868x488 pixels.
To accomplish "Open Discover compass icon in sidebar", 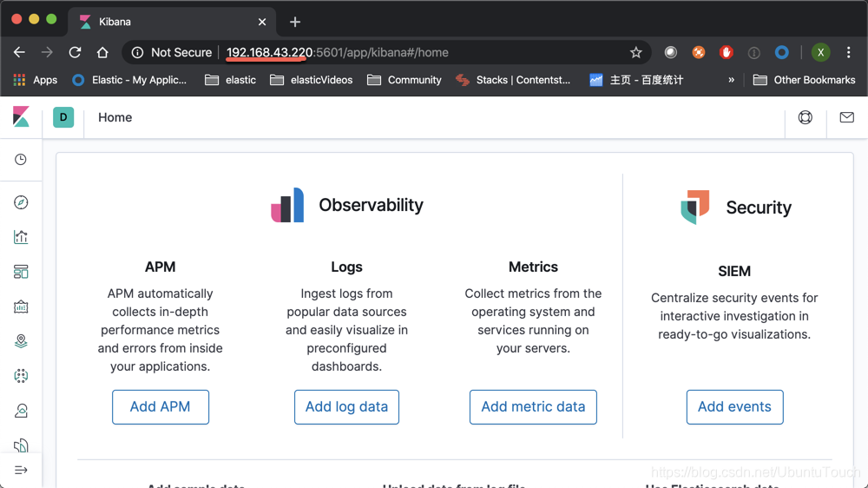I will point(21,202).
